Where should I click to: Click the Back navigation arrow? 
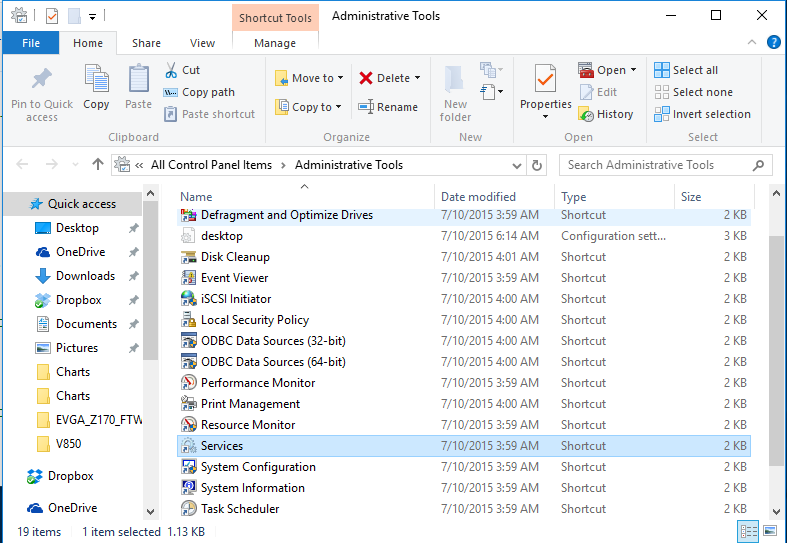(x=22, y=164)
